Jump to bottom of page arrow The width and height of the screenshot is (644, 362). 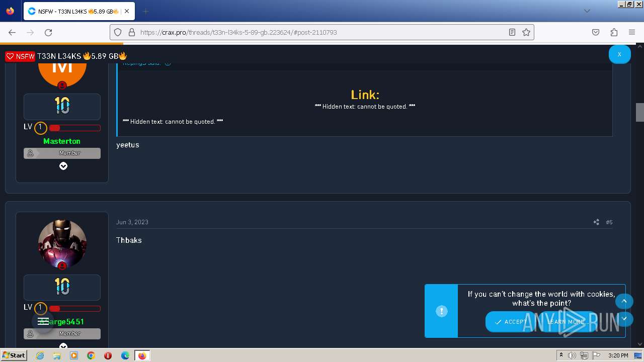point(624,318)
